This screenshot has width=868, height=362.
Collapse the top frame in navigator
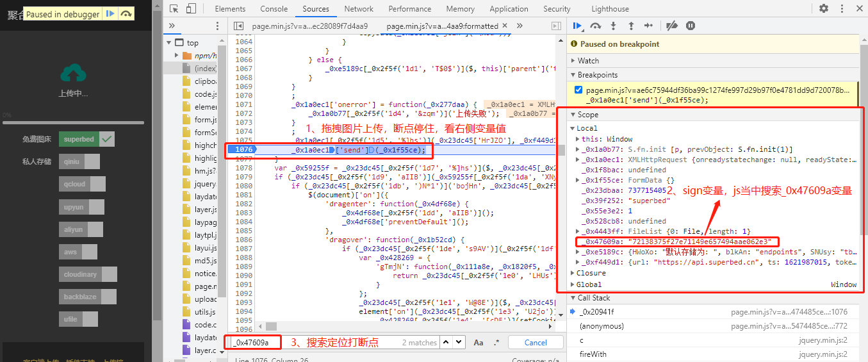[x=170, y=43]
